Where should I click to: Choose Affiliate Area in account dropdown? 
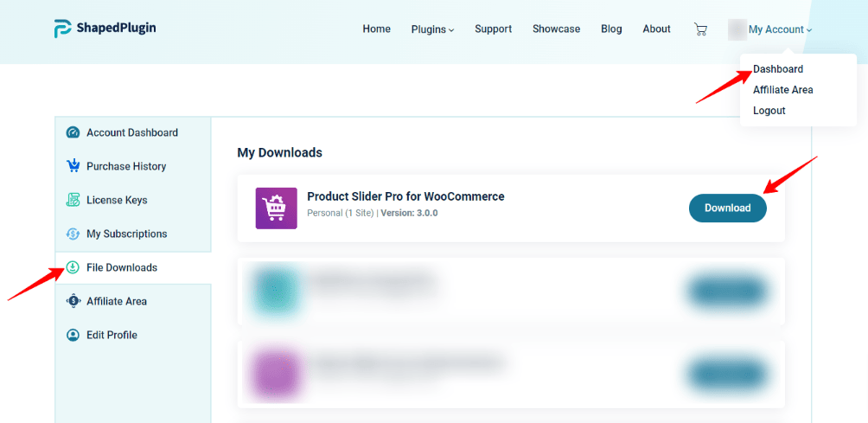782,90
